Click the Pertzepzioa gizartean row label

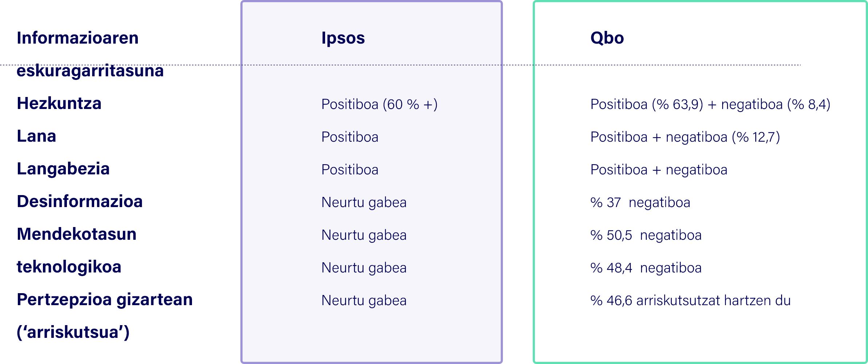click(105, 300)
